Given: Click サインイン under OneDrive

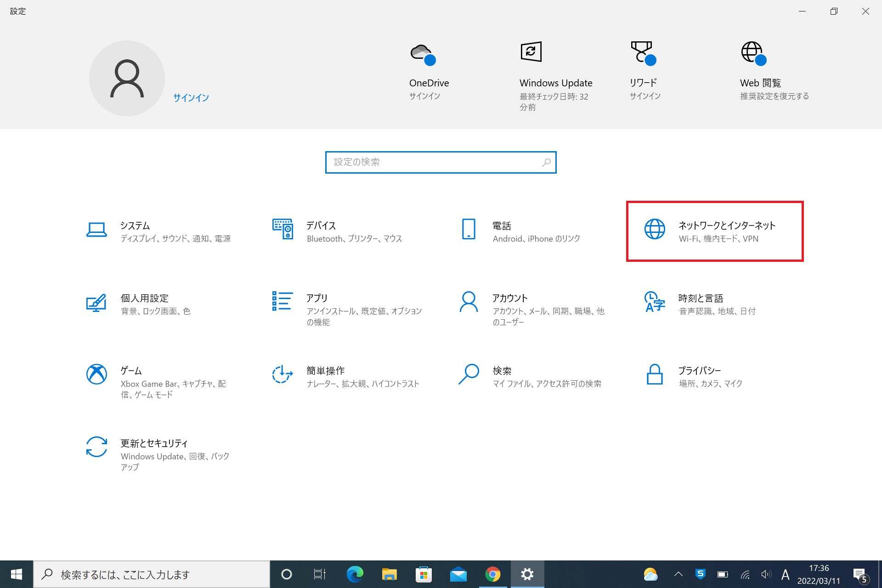Looking at the screenshot, I should point(425,96).
